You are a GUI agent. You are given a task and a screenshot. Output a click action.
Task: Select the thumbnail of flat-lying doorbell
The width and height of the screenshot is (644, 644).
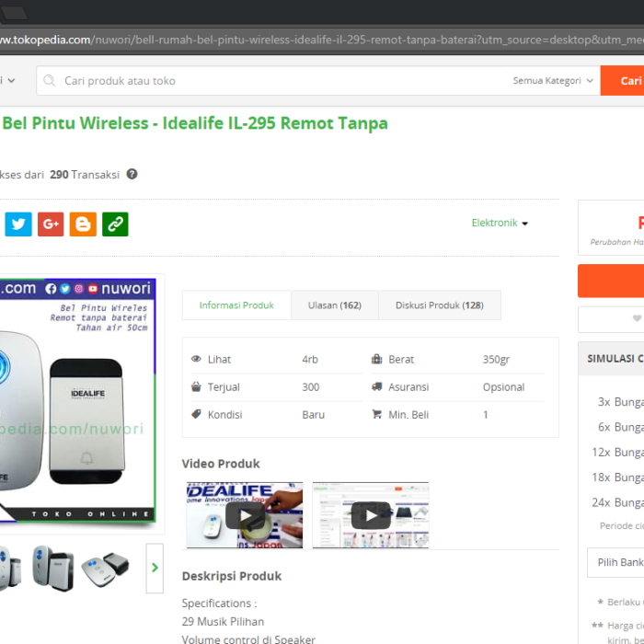(x=105, y=569)
